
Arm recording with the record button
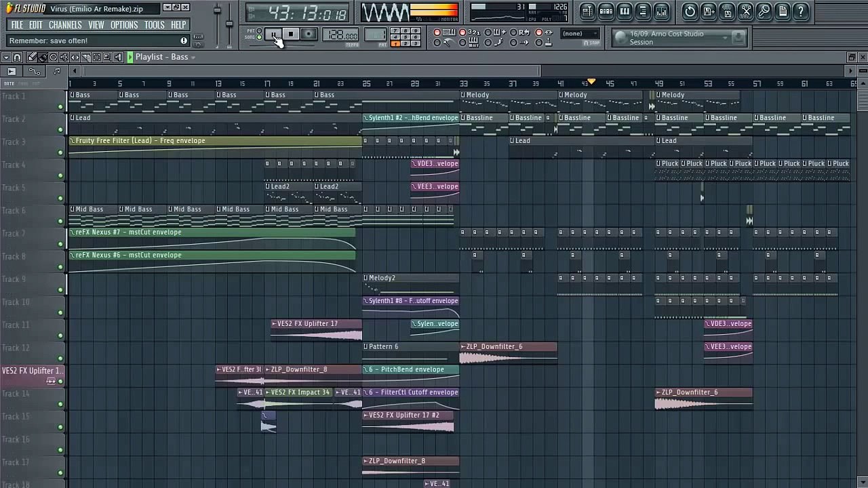309,34
